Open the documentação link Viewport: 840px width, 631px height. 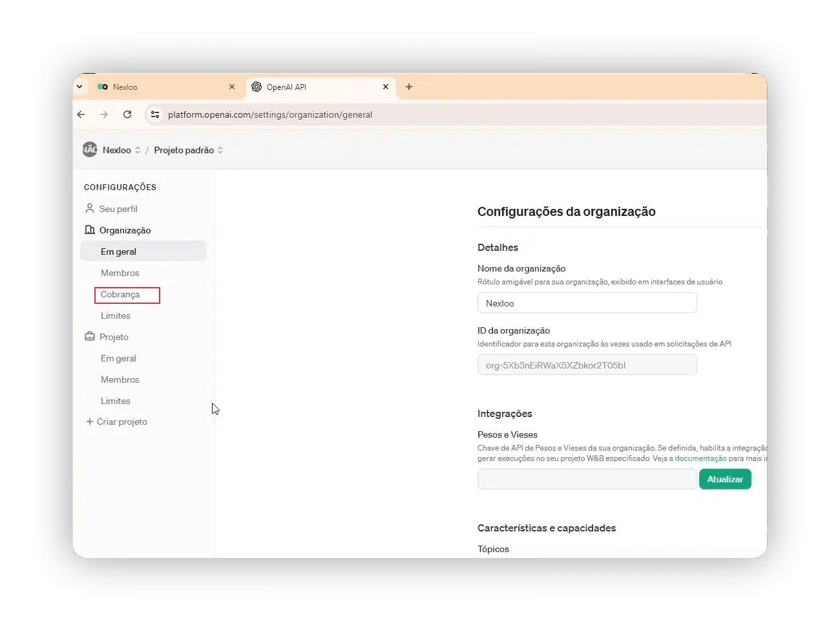click(x=700, y=458)
